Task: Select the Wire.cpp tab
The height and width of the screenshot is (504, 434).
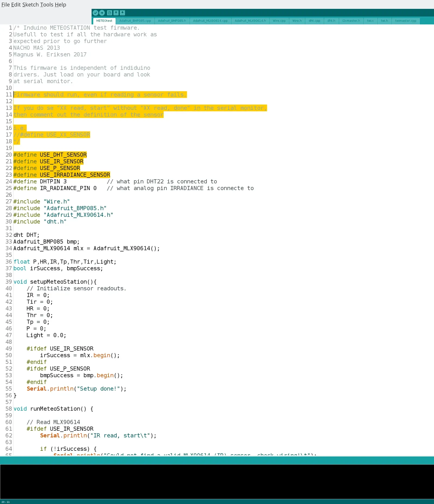Action: 279,21
